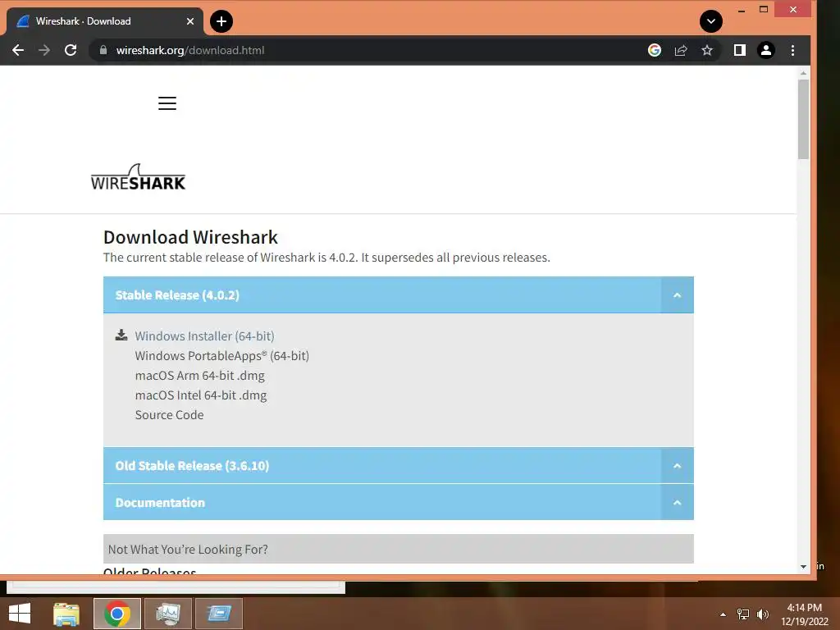Click the Old Stable Release (3.6.10) heading
Viewport: 840px width, 630px height.
pyautogui.click(x=192, y=466)
